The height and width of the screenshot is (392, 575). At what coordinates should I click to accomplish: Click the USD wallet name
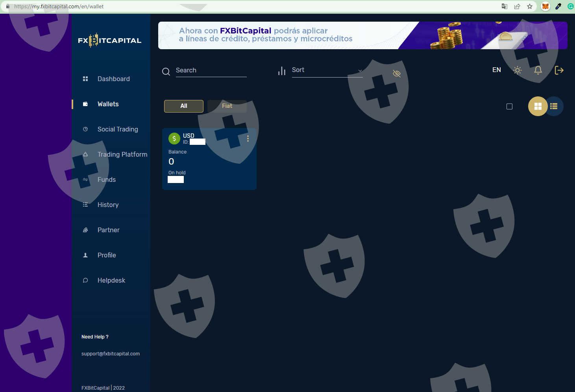[x=189, y=136]
